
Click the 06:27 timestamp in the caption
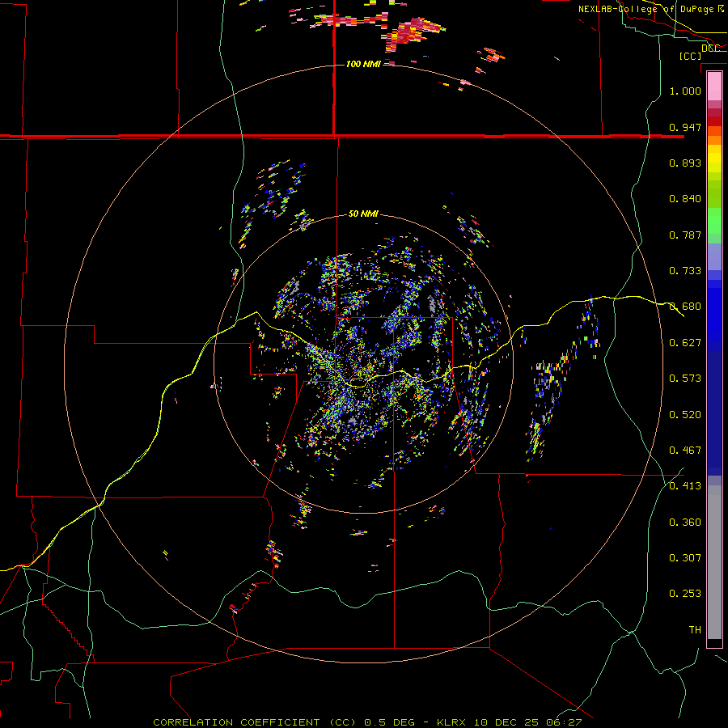[x=565, y=722]
